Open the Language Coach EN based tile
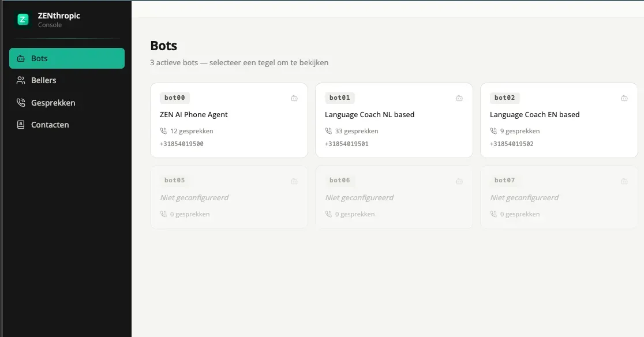Image resolution: width=644 pixels, height=337 pixels. pos(559,120)
